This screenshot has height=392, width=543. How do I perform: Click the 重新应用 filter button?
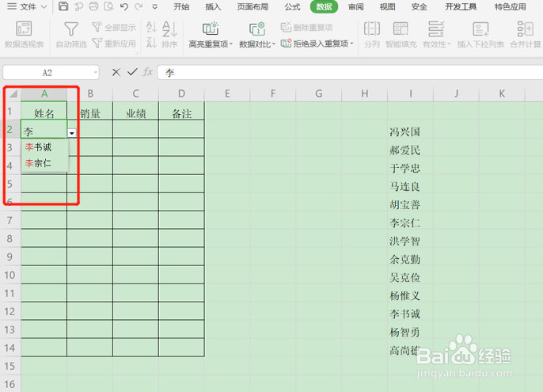[114, 44]
